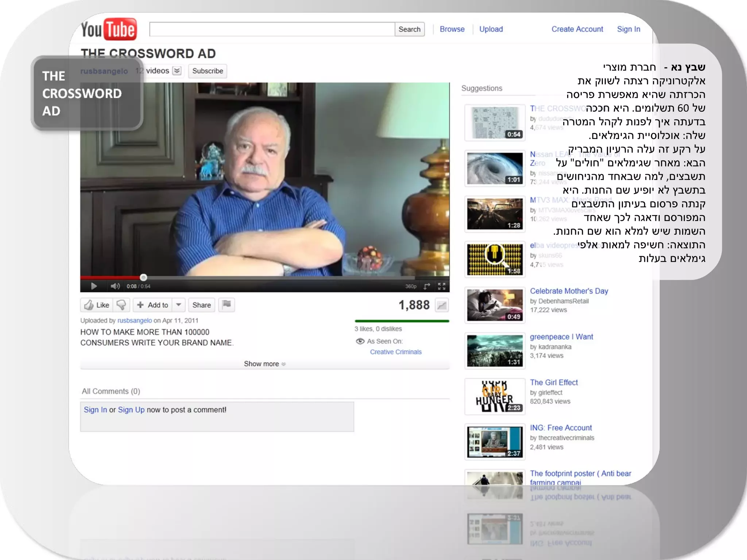Expand the Add to dropdown arrow

[x=179, y=304]
